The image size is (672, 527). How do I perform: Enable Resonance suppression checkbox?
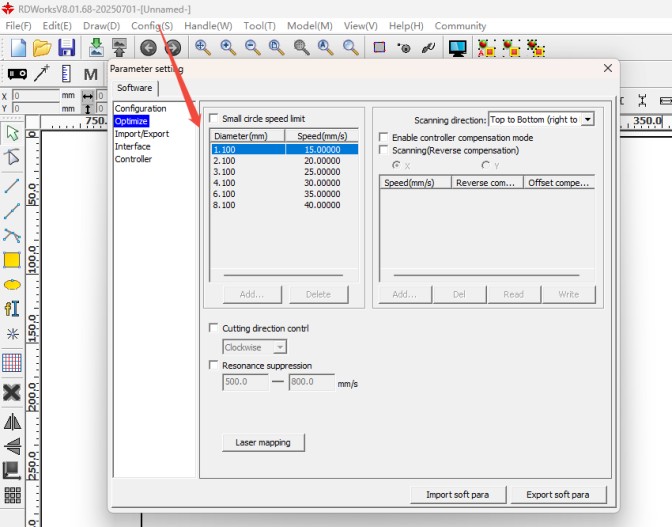click(x=213, y=365)
